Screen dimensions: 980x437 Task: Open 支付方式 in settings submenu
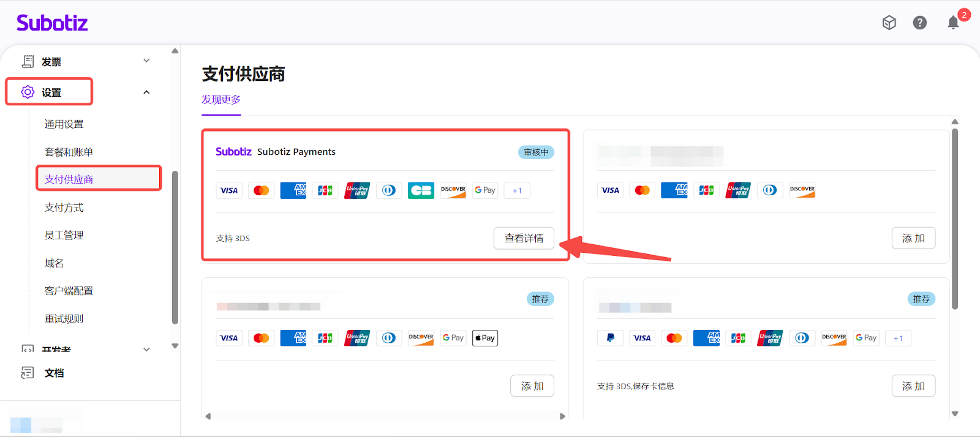[x=64, y=207]
